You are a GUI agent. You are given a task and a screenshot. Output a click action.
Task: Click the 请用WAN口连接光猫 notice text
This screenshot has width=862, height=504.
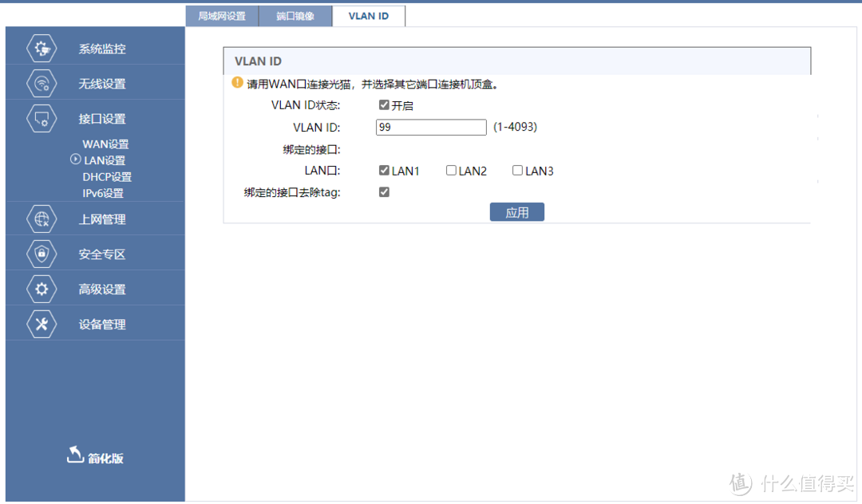(x=373, y=84)
